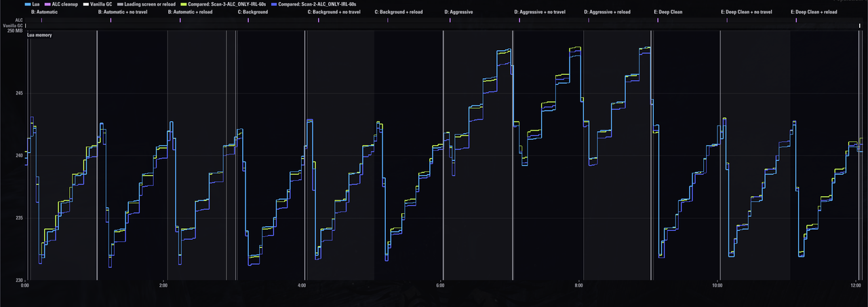The image size is (868, 307).
Task: Click the 235 y-axis label
Action: [x=20, y=218]
